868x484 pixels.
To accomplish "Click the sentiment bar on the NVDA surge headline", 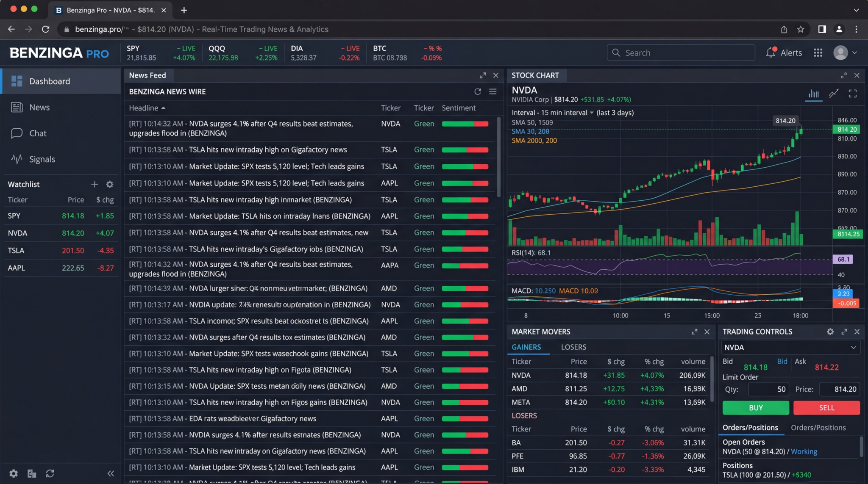I will [x=465, y=124].
